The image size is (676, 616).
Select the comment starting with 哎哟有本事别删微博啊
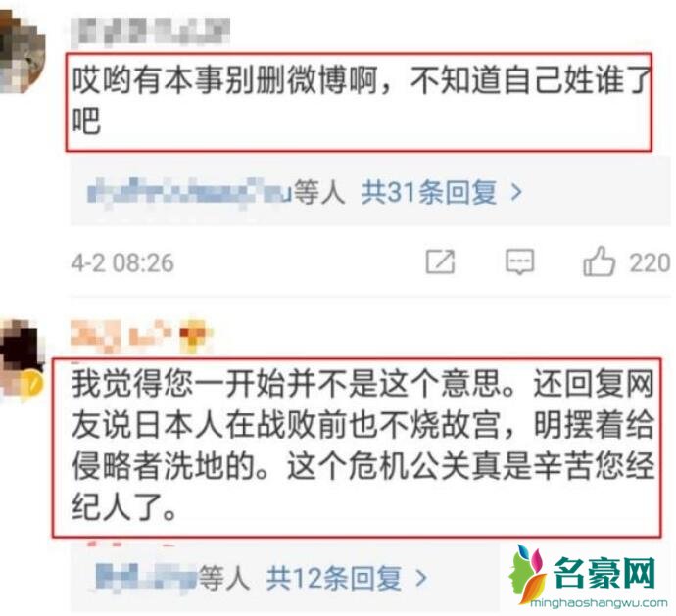[359, 102]
